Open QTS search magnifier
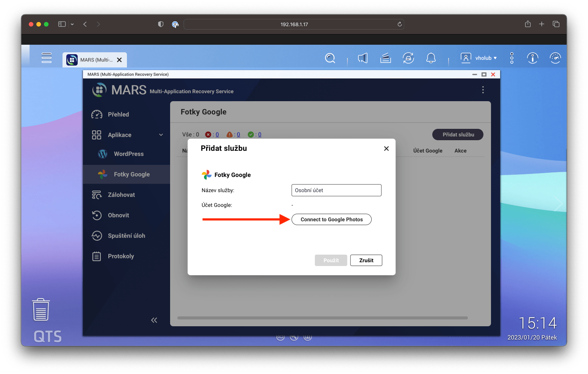The width and height of the screenshot is (588, 374). click(330, 58)
